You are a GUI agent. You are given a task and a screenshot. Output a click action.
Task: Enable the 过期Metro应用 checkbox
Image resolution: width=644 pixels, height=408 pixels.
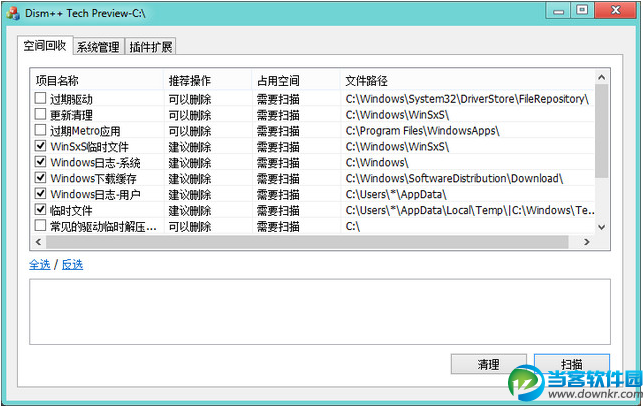pyautogui.click(x=40, y=130)
